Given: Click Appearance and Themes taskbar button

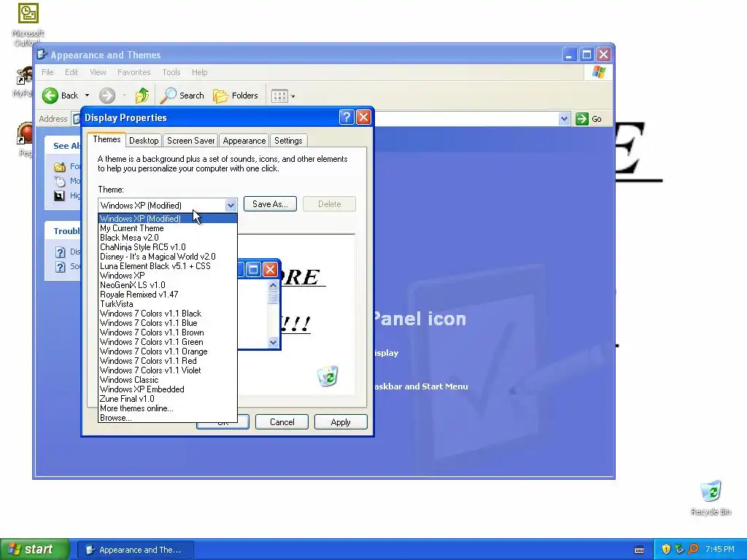Looking at the screenshot, I should click(135, 550).
